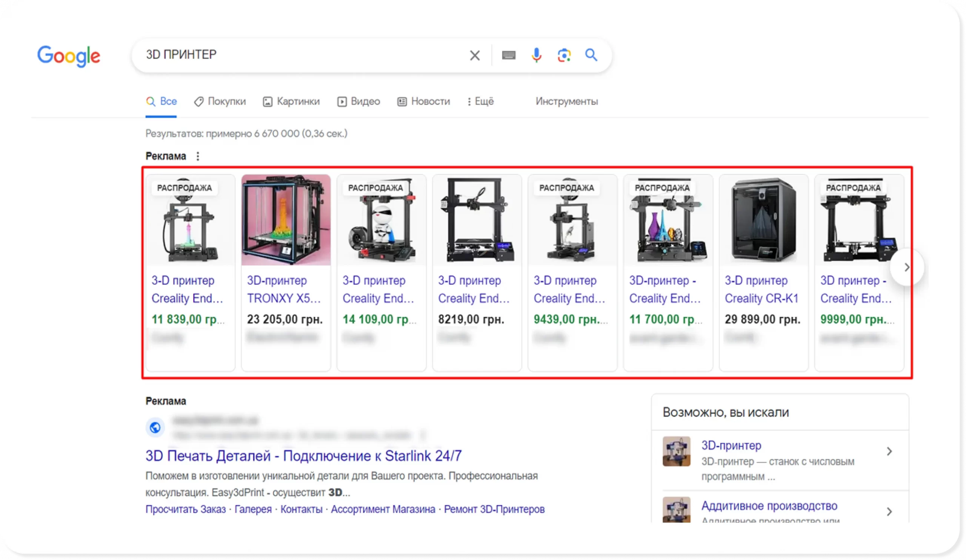Open the 9999,00 грн printer photo
Screen dimensions: 966x560
pyautogui.click(x=859, y=220)
